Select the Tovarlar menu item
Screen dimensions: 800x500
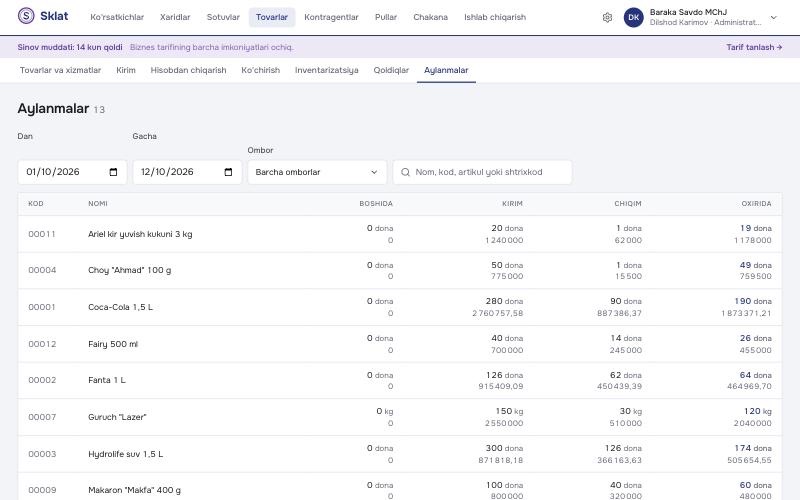click(x=272, y=17)
